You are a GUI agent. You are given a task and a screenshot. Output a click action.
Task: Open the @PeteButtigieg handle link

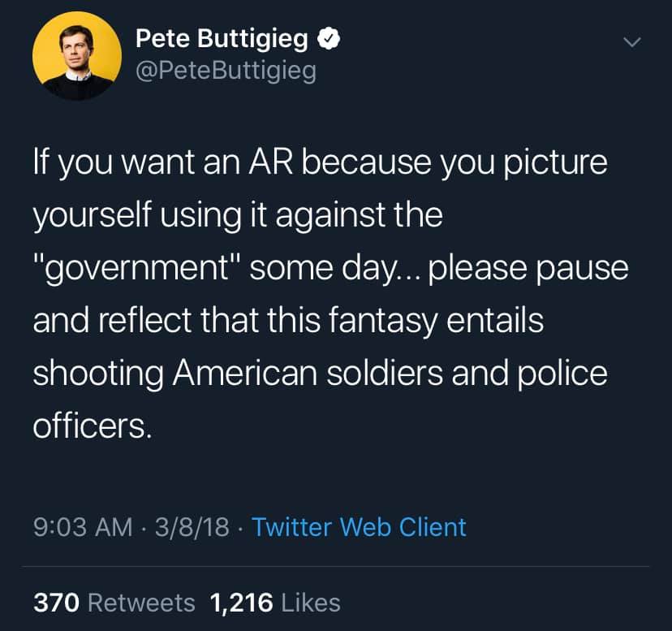[226, 71]
